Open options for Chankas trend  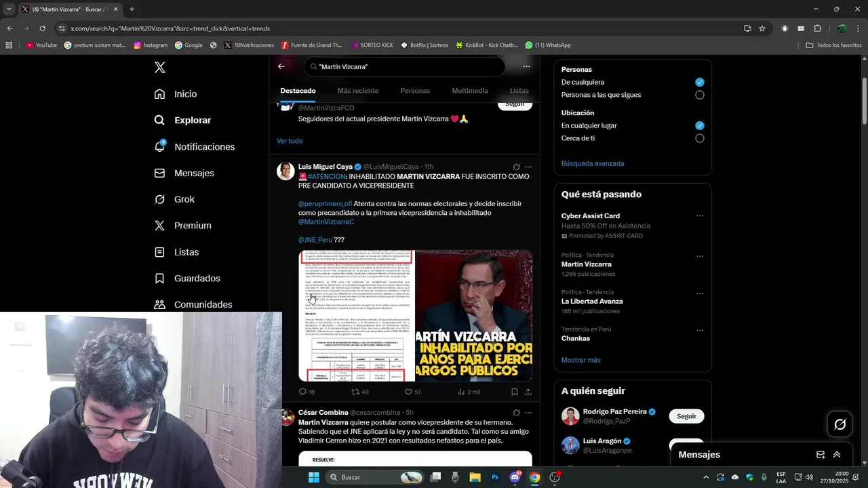tap(700, 331)
